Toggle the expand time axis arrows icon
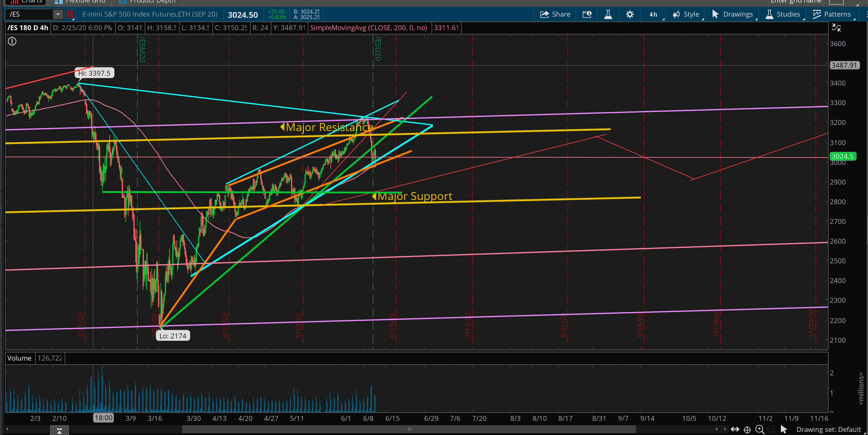868x435 pixels. click(735, 429)
